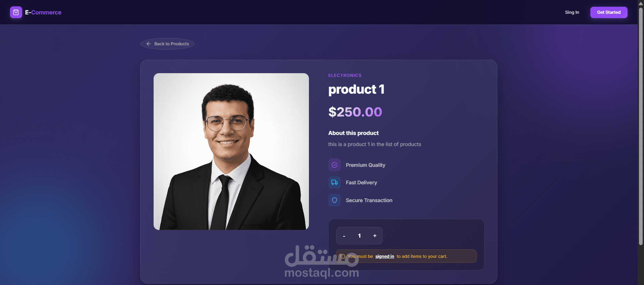The width and height of the screenshot is (644, 285).
Task: Click the product 1 title heading
Action: [x=356, y=89]
